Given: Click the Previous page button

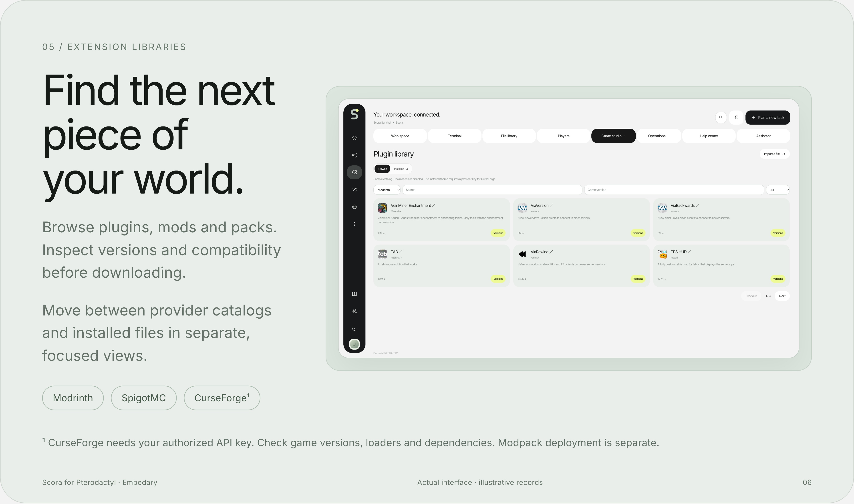Looking at the screenshot, I should (751, 296).
